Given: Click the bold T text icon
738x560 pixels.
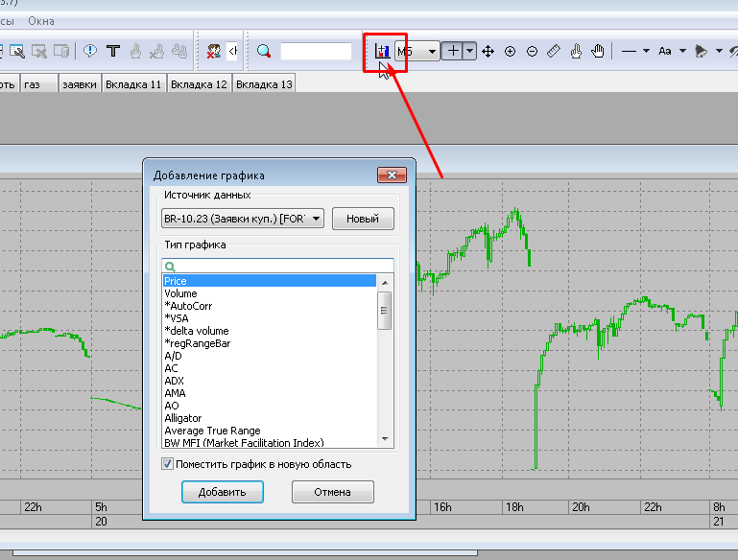Looking at the screenshot, I should (113, 51).
